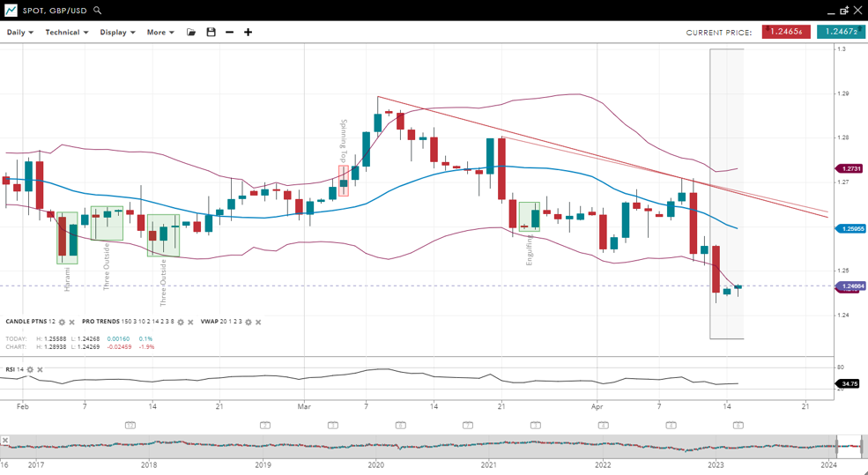Open Candle Ptns settings gear
The height and width of the screenshot is (475, 868).
(x=62, y=323)
